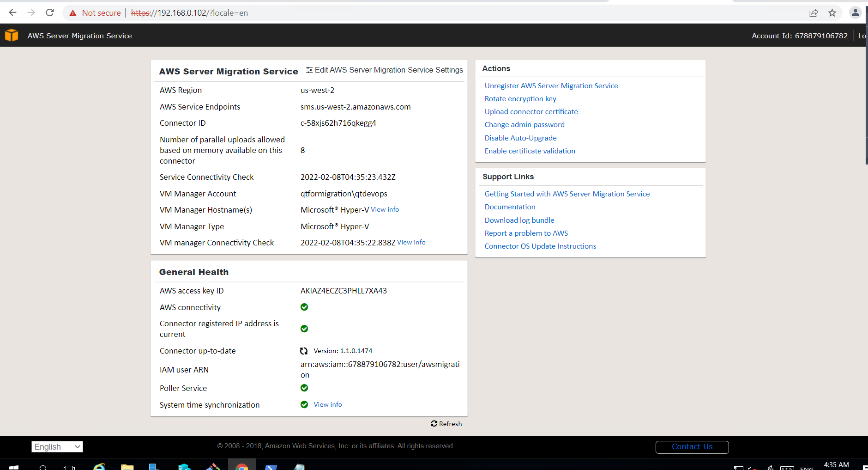The width and height of the screenshot is (868, 470).
Task: Open View info for System time synchronization
Action: tap(328, 404)
